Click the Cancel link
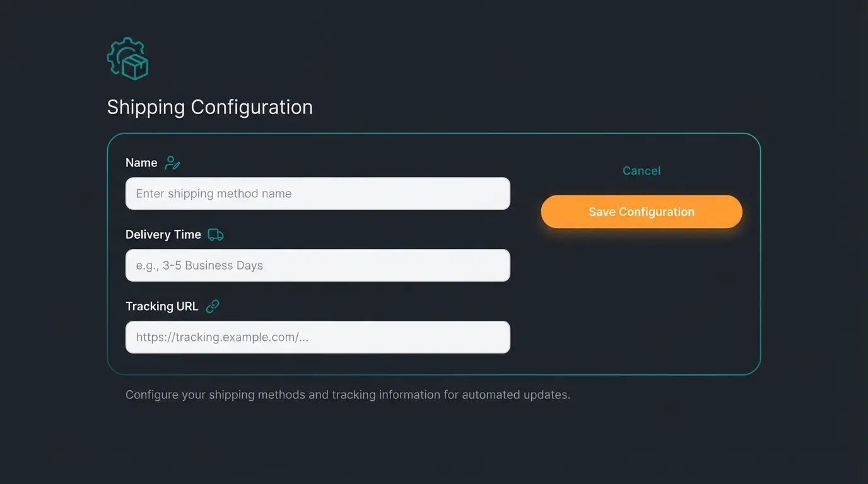Screen dimensions: 868x484 641,171
